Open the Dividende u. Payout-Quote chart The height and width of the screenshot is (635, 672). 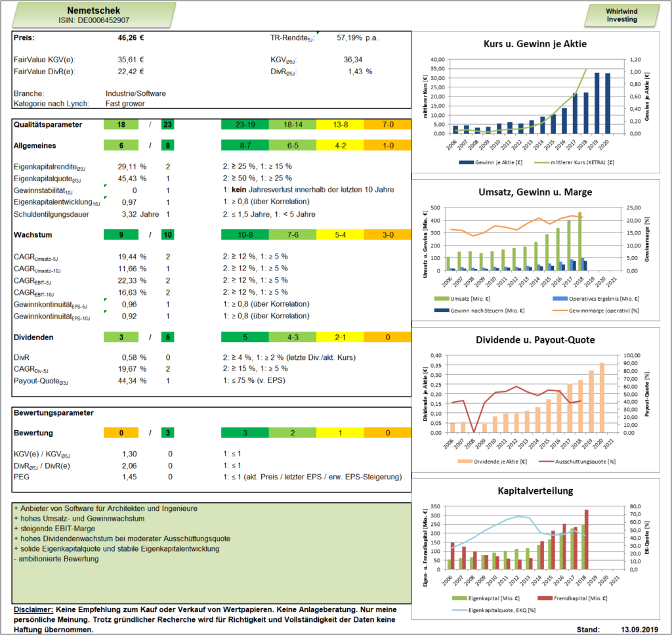coord(535,400)
